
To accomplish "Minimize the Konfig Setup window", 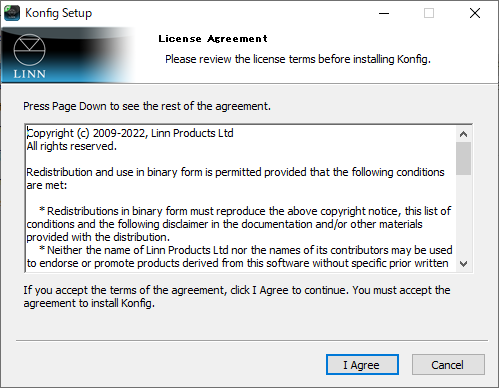I will [x=384, y=13].
